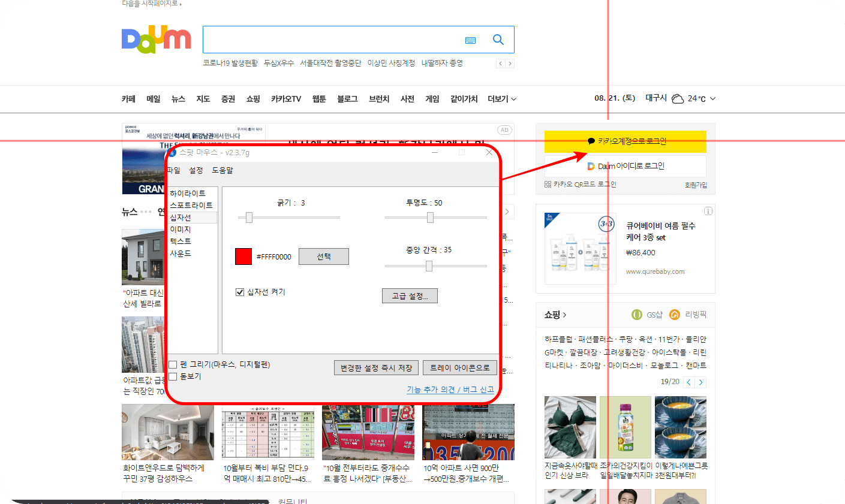Click trending keyword 서울대작전 촬영중단
This screenshot has height=504, width=845.
tap(330, 63)
